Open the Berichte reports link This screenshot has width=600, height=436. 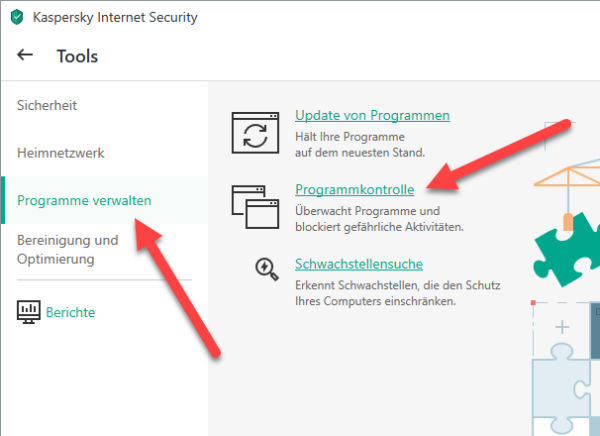[x=70, y=312]
